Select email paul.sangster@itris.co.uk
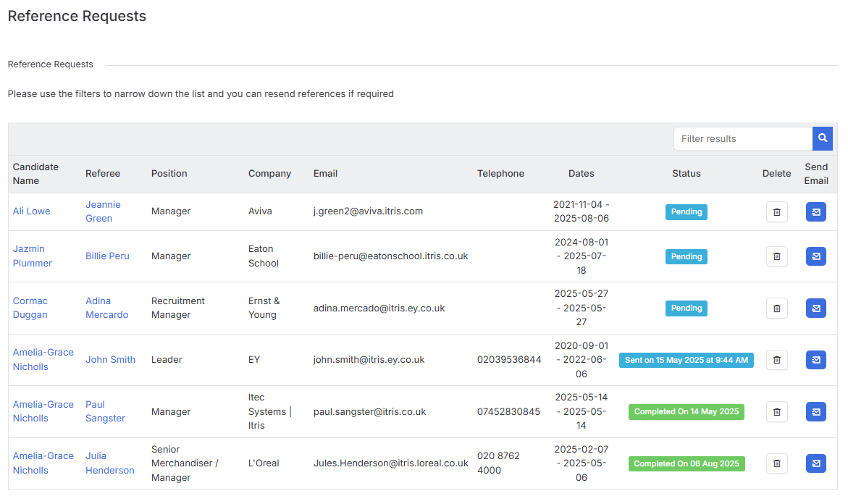 pos(369,411)
